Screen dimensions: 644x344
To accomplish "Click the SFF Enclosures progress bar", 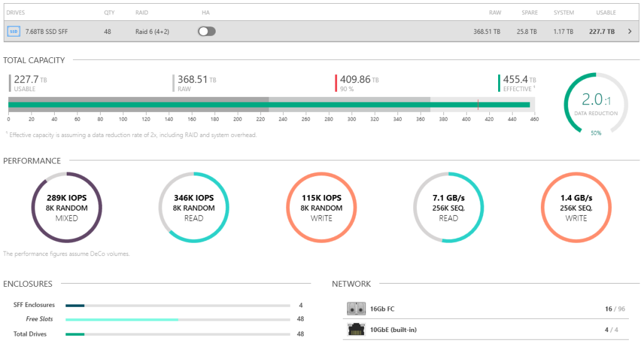I will tap(177, 305).
